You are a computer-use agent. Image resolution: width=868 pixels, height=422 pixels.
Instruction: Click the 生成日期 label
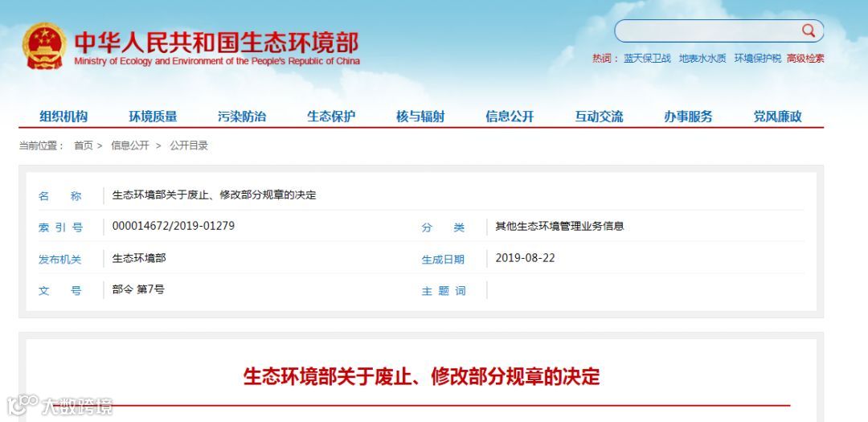[443, 260]
